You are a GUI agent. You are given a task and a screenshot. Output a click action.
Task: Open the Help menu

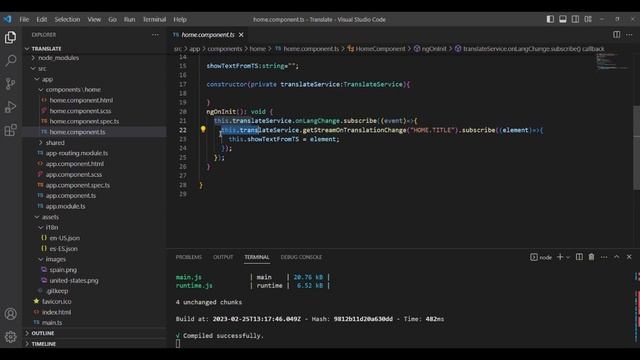pos(180,19)
